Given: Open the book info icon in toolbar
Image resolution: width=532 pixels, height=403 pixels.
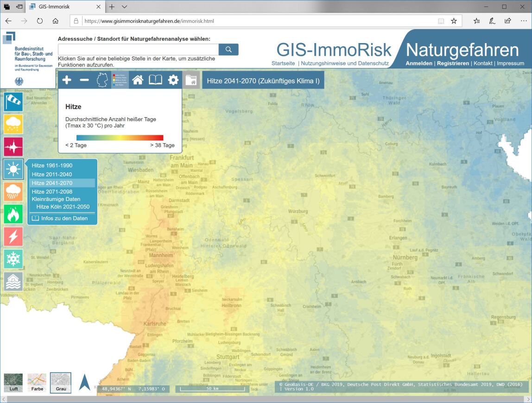Looking at the screenshot, I should 155,80.
